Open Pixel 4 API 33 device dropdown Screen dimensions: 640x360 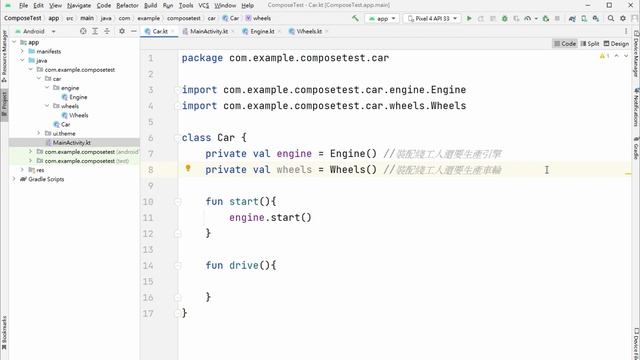tap(432, 18)
